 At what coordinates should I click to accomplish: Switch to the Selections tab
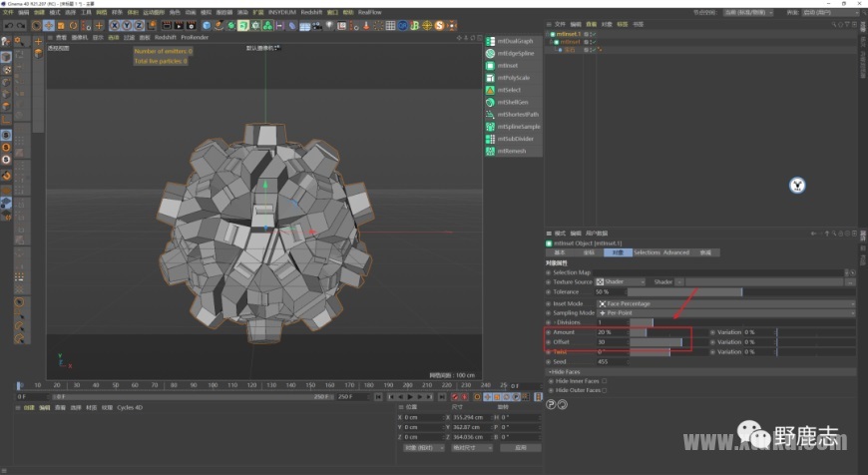[x=647, y=252]
